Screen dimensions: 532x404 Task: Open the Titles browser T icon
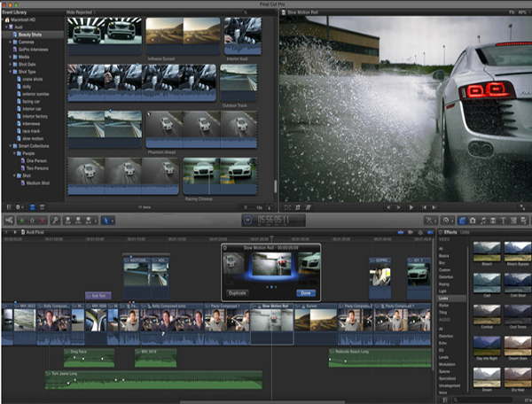point(503,221)
